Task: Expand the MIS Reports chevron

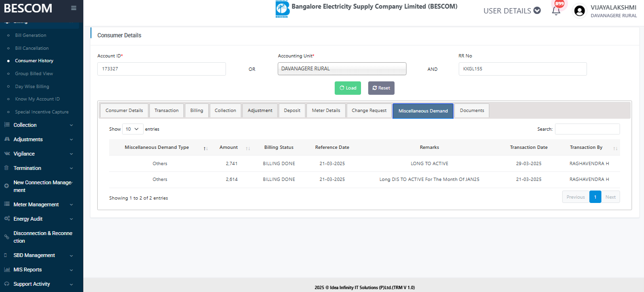Action: pyautogui.click(x=71, y=270)
